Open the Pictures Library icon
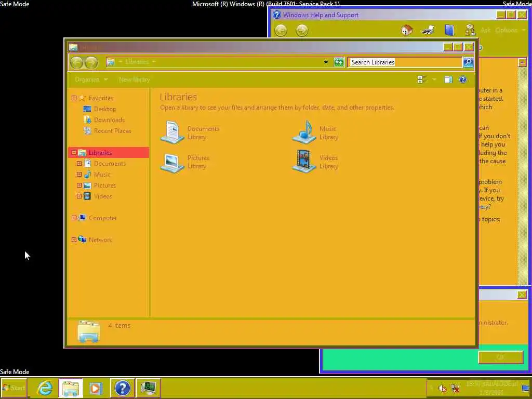532x399 pixels. 172,163
